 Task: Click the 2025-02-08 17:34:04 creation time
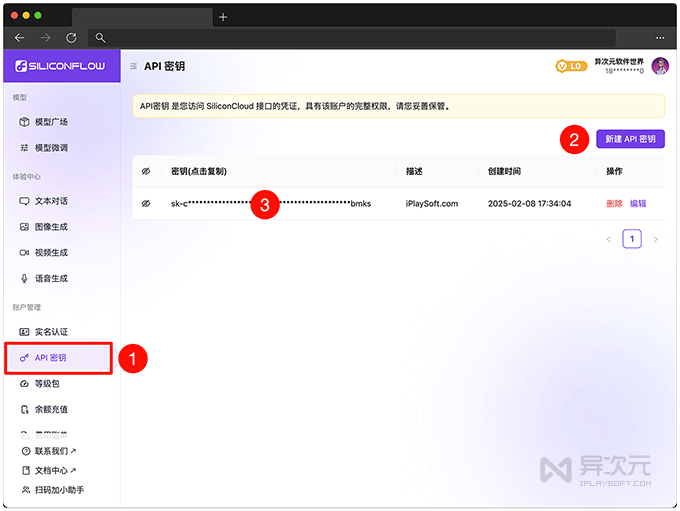click(x=530, y=204)
